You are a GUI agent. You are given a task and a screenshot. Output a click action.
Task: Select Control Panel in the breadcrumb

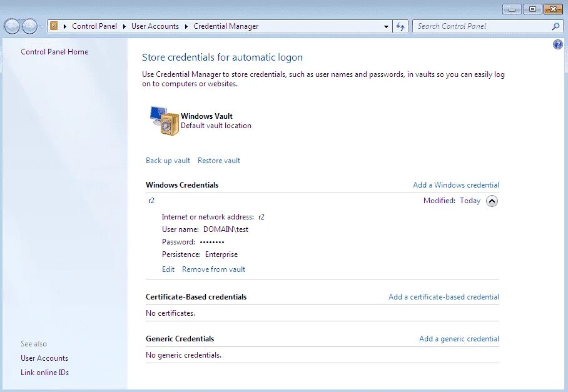point(94,26)
